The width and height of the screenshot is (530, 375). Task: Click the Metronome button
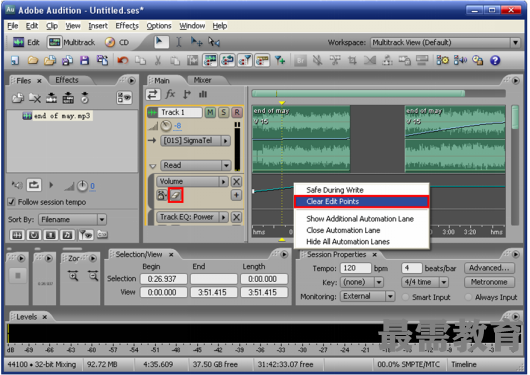[489, 282]
